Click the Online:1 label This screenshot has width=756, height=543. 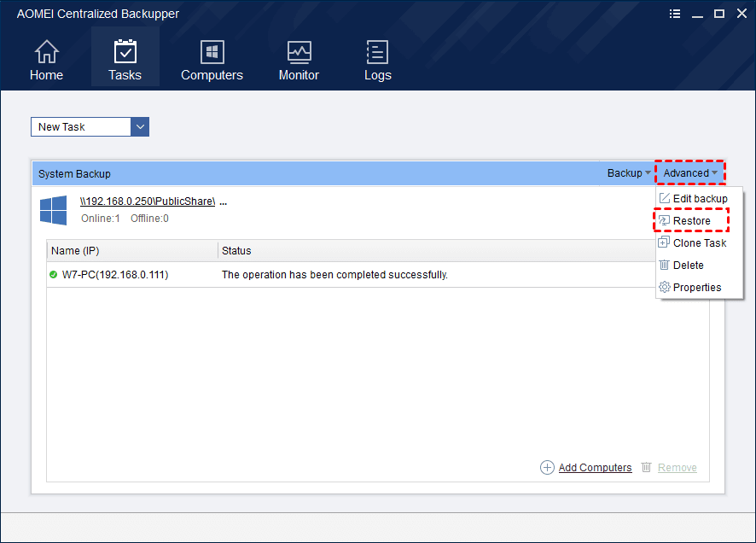tap(101, 219)
